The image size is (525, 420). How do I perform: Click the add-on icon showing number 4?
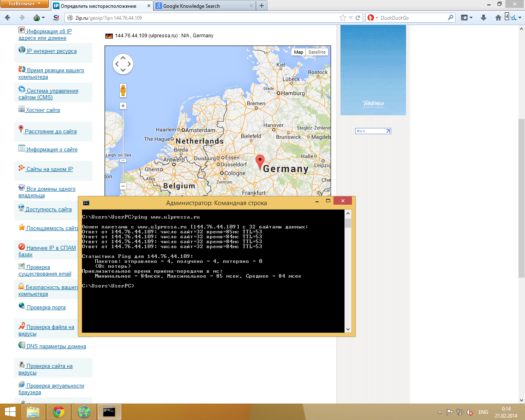(x=507, y=16)
